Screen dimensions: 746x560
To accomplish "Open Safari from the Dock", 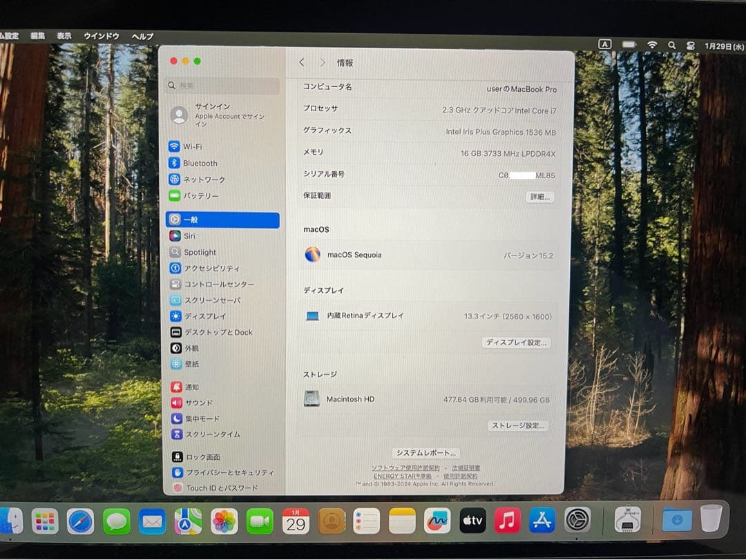I will tap(80, 521).
